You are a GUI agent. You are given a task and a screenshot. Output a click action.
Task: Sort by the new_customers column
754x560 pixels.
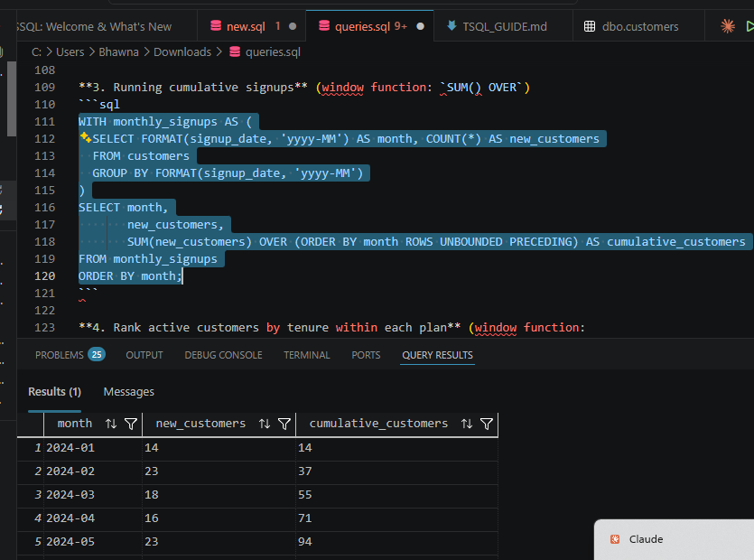(x=265, y=424)
